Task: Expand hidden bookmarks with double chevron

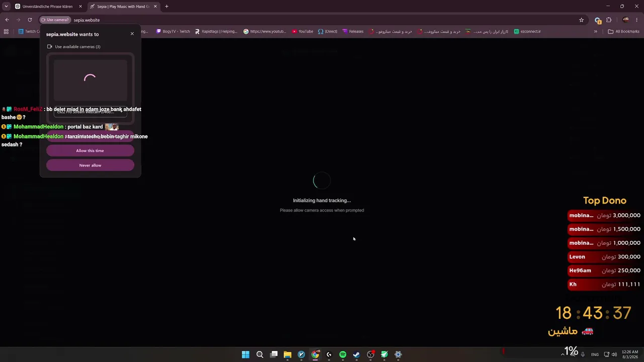Action: 596,31
